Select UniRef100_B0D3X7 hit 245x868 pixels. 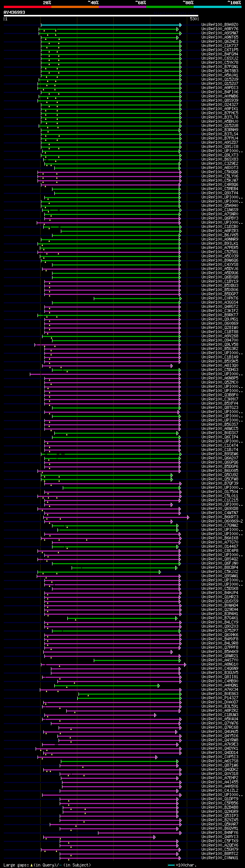(x=220, y=433)
